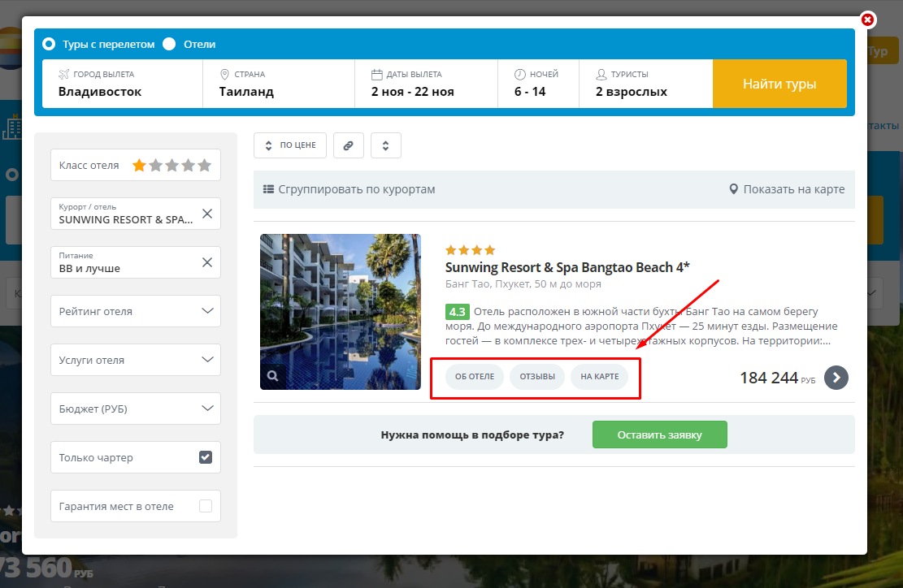Click the up-down arrows toggle button

click(386, 145)
